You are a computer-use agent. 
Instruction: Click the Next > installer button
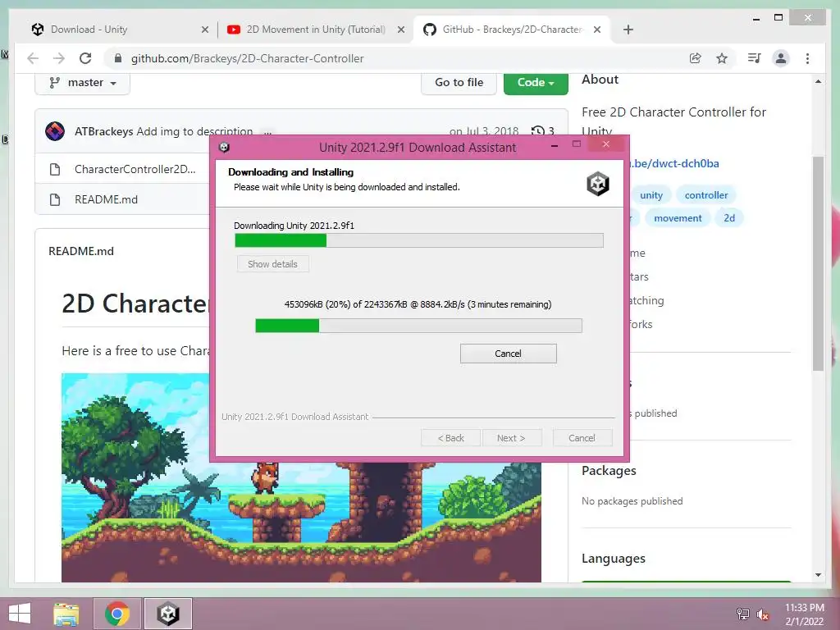coord(511,438)
